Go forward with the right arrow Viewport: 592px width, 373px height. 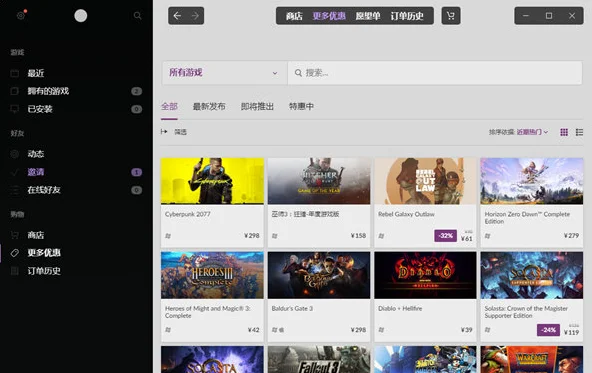195,16
